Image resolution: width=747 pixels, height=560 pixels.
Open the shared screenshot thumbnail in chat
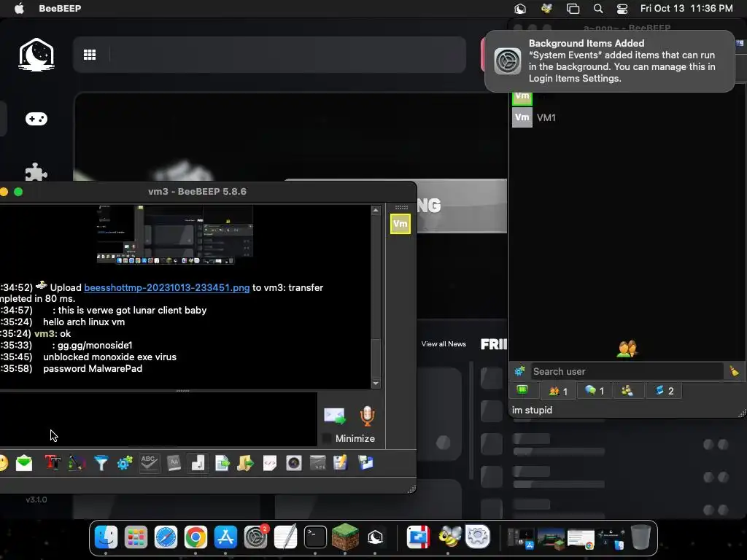coord(174,234)
